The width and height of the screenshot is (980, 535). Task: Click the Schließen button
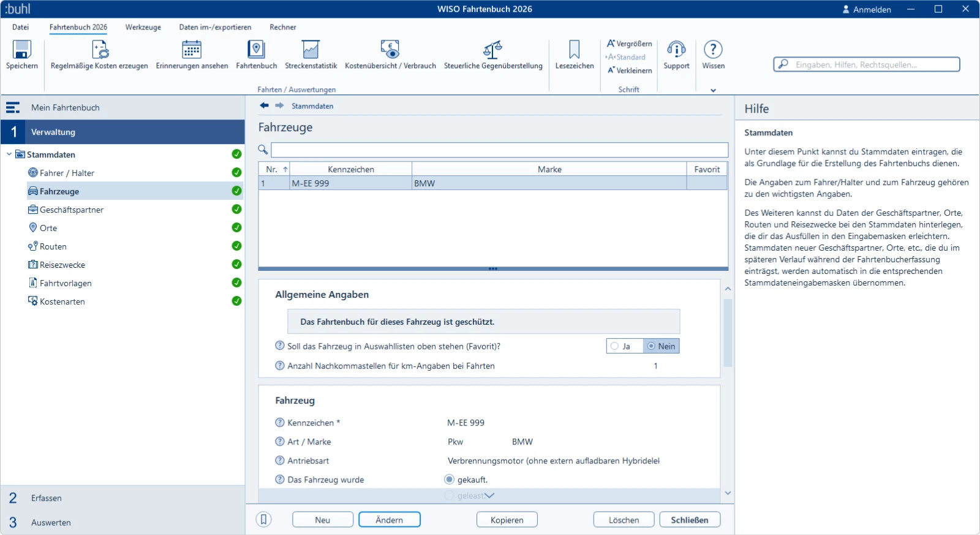click(690, 520)
